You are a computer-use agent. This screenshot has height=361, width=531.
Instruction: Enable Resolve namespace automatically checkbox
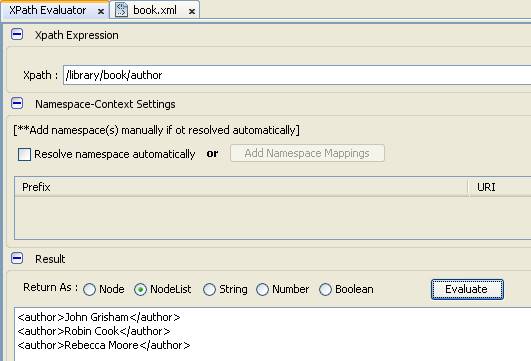(x=24, y=154)
